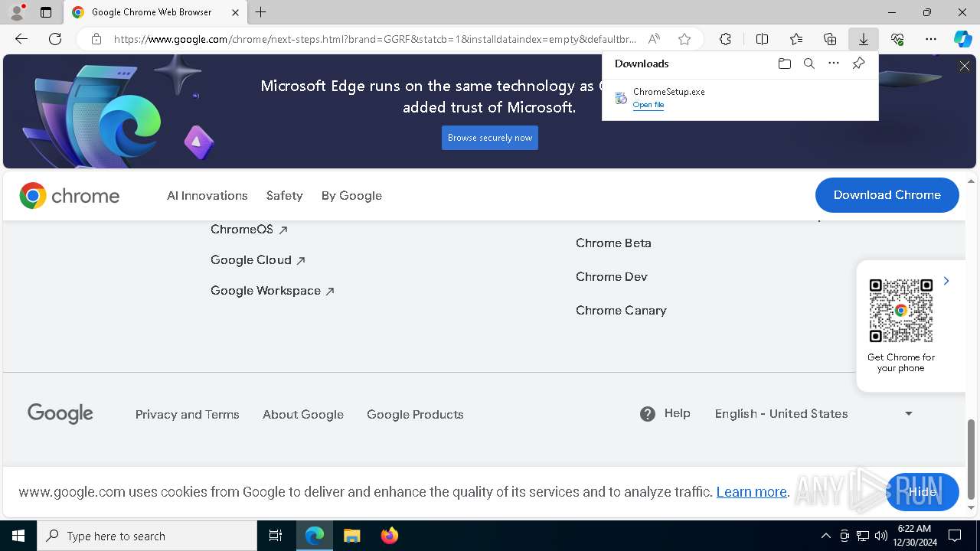Image resolution: width=980 pixels, height=551 pixels.
Task: Open Chrome Beta link
Action: coord(613,243)
